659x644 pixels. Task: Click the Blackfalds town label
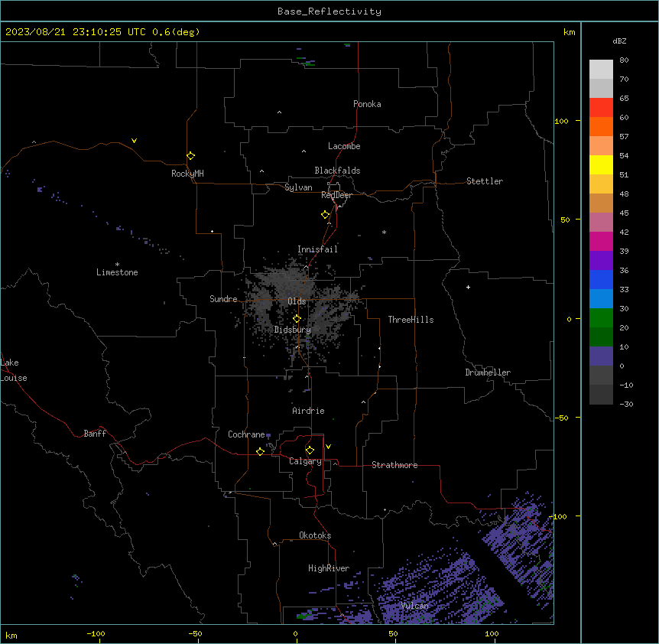tap(337, 171)
